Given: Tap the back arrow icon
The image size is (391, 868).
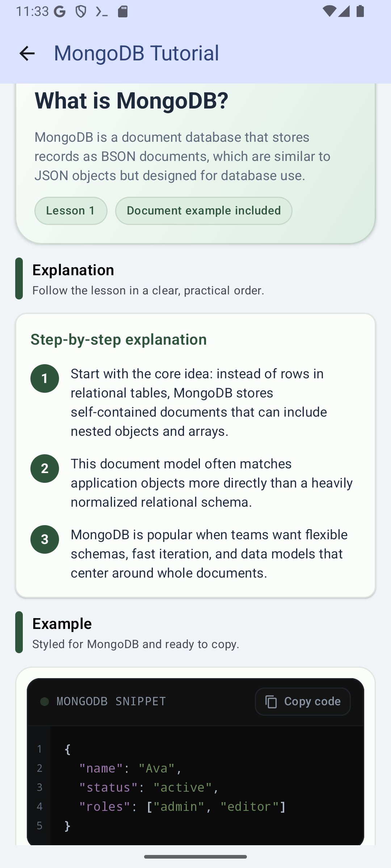Looking at the screenshot, I should tap(27, 54).
